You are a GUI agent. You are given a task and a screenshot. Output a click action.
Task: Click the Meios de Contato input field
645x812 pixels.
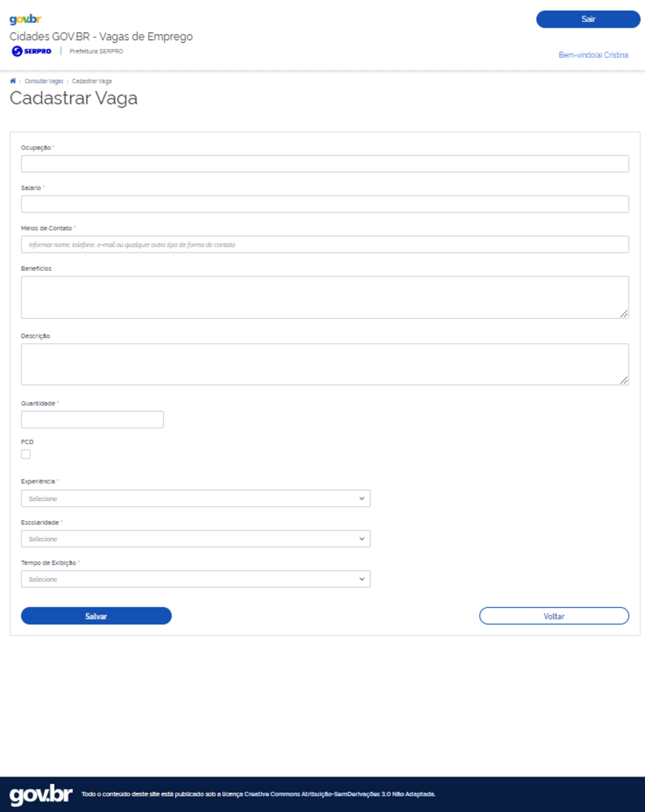tap(324, 244)
